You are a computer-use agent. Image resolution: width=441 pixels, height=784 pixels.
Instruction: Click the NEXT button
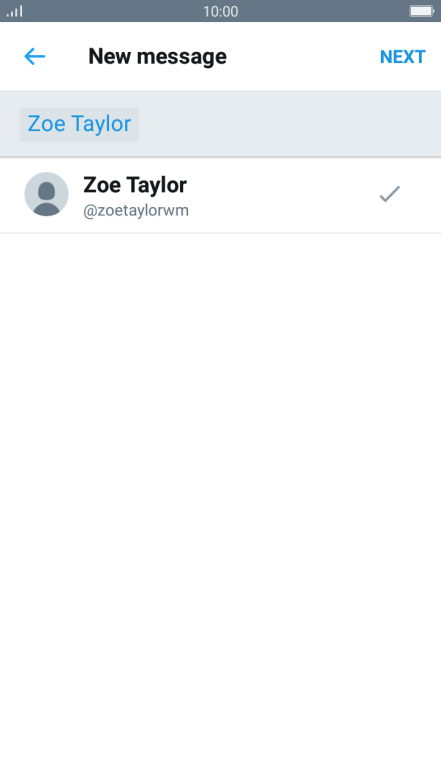pyautogui.click(x=402, y=56)
